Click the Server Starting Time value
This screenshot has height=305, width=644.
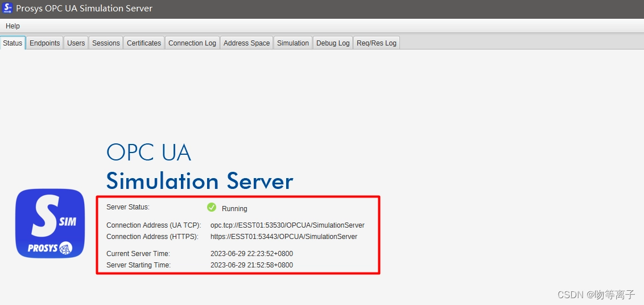click(252, 265)
